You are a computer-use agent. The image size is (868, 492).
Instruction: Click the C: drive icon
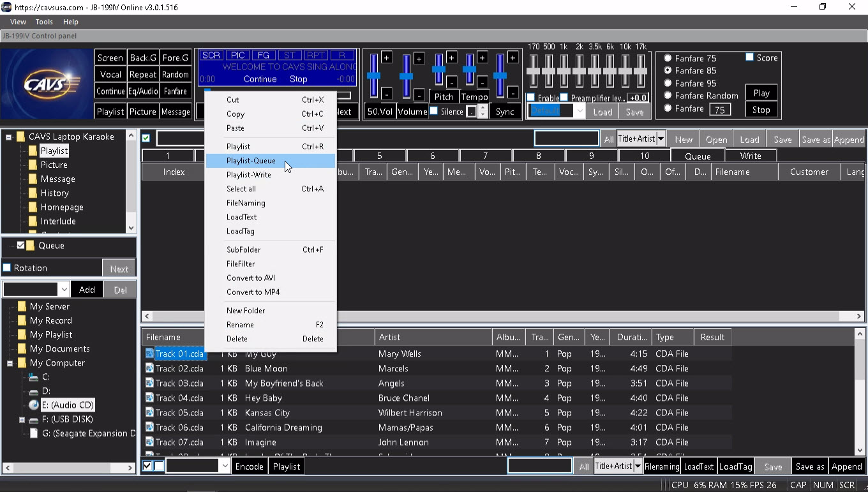(34, 376)
